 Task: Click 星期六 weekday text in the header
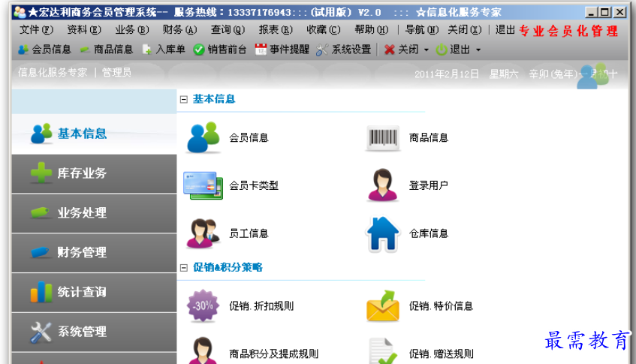(504, 74)
